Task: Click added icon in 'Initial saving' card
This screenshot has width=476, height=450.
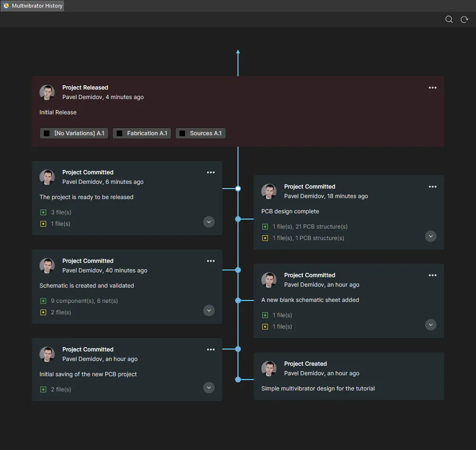Action: pyautogui.click(x=43, y=390)
